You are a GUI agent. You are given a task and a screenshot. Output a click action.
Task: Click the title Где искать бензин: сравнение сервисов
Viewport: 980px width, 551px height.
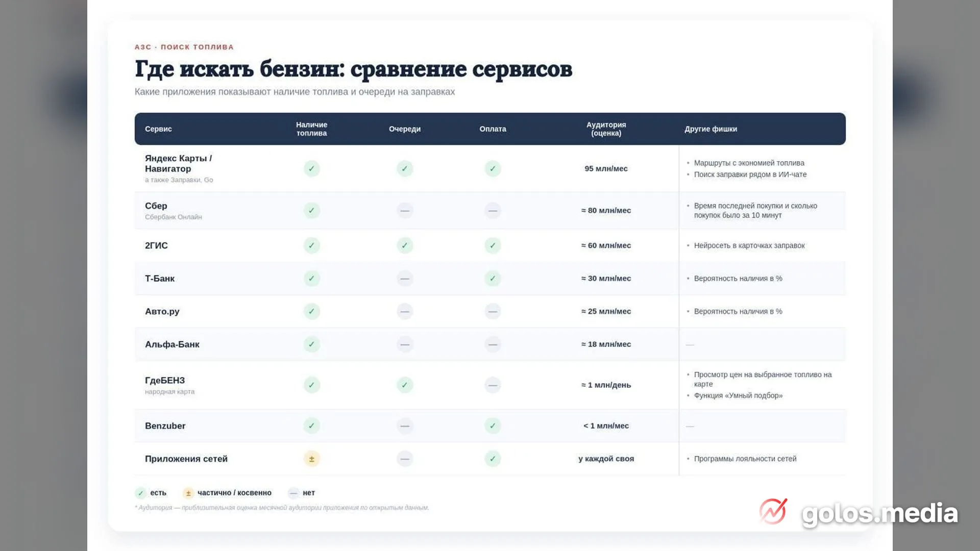coord(353,69)
